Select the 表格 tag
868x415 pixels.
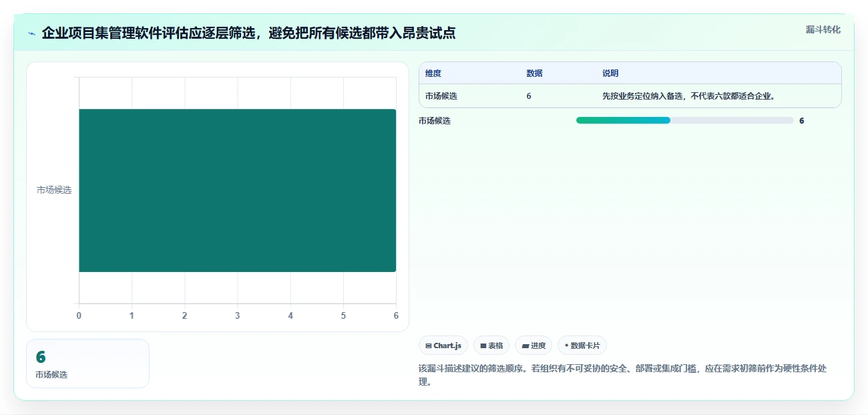(491, 345)
